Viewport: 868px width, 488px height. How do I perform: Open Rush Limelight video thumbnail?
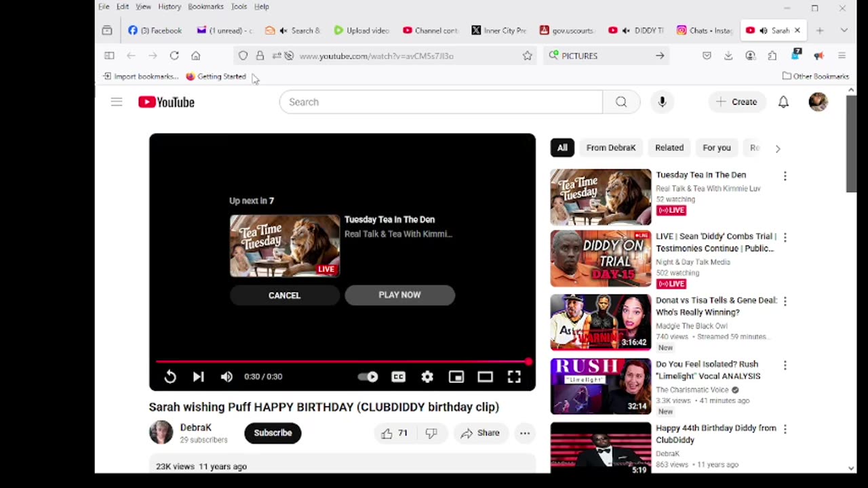(601, 386)
